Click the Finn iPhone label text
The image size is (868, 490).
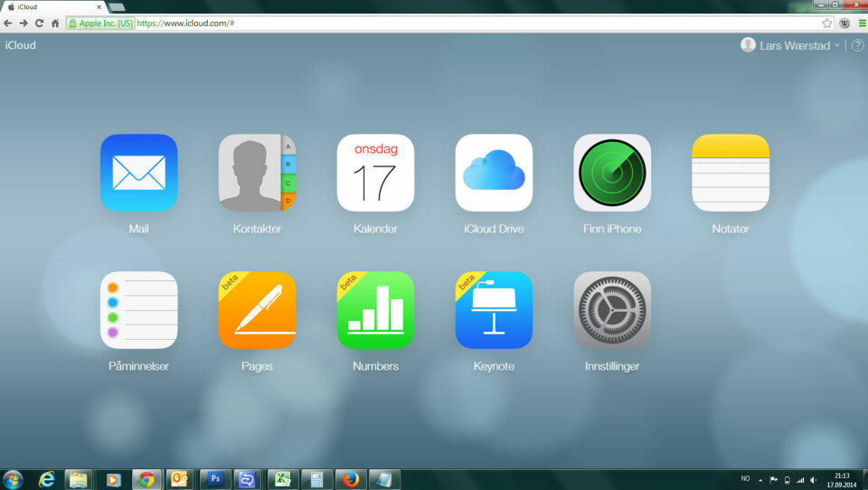(612, 229)
